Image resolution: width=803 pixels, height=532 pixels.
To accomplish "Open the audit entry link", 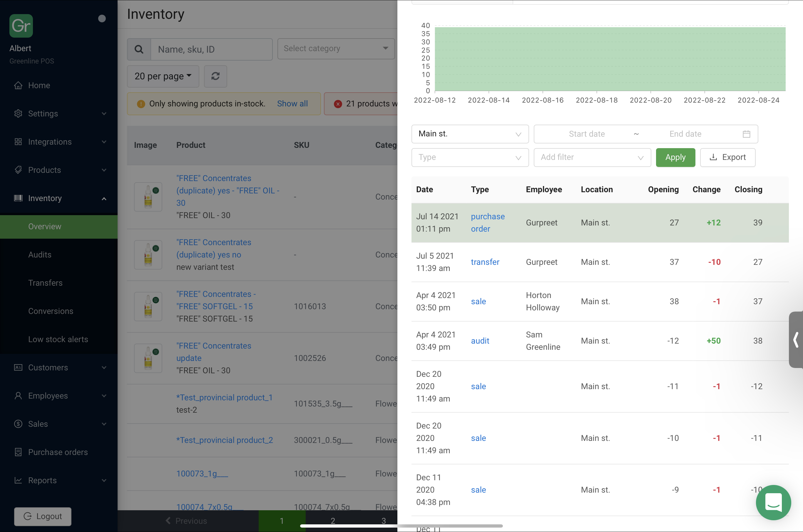I will (480, 340).
